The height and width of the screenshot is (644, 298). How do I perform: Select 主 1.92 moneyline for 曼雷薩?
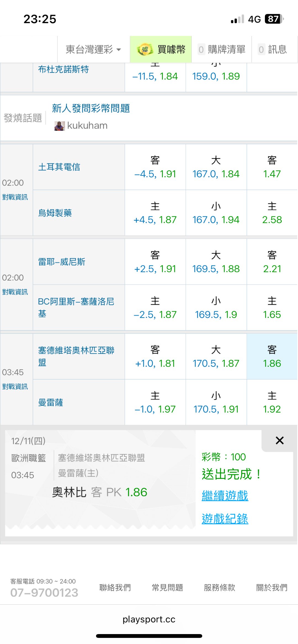272,402
